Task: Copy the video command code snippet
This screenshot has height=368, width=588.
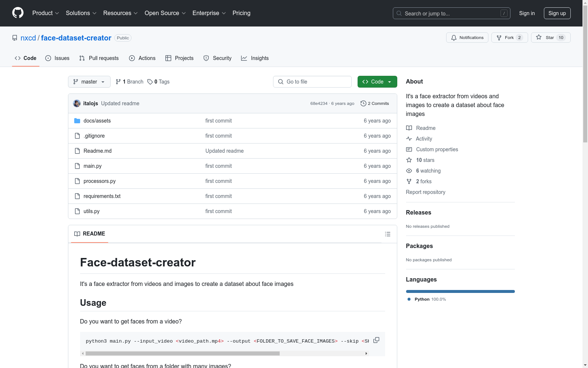Action: pos(376,340)
